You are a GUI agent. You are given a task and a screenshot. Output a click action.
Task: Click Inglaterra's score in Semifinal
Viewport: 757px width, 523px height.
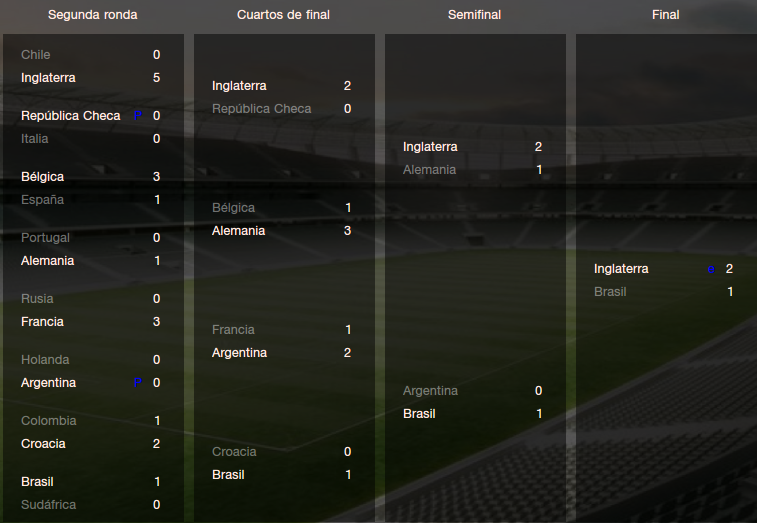538,147
